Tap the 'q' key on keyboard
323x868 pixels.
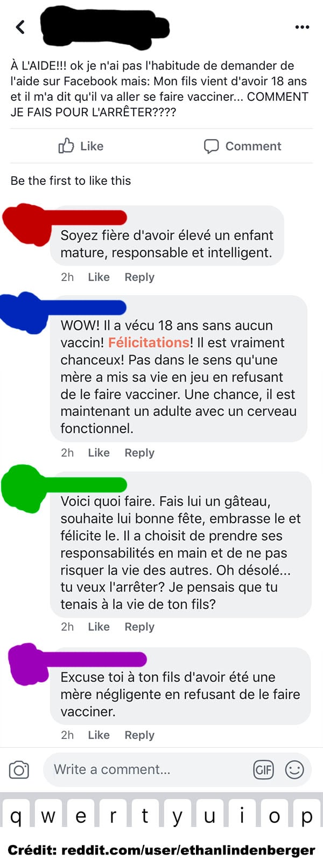tap(16, 815)
